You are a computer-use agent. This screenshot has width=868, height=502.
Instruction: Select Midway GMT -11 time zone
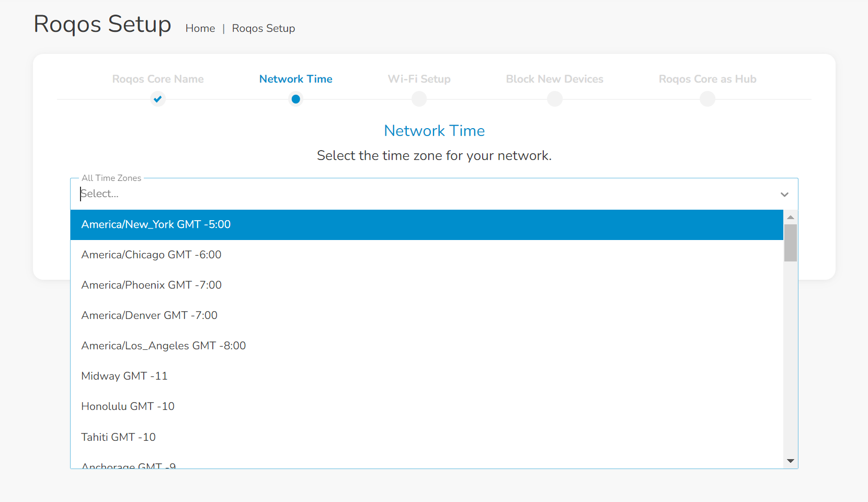(x=427, y=376)
